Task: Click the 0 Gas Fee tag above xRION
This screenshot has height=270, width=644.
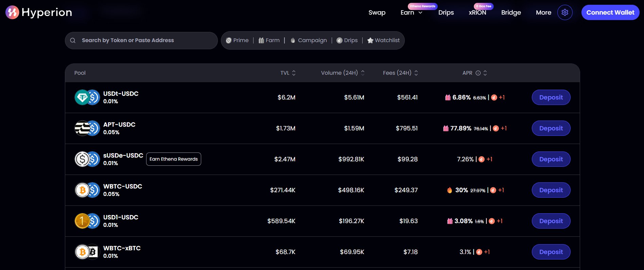Action: click(x=484, y=6)
